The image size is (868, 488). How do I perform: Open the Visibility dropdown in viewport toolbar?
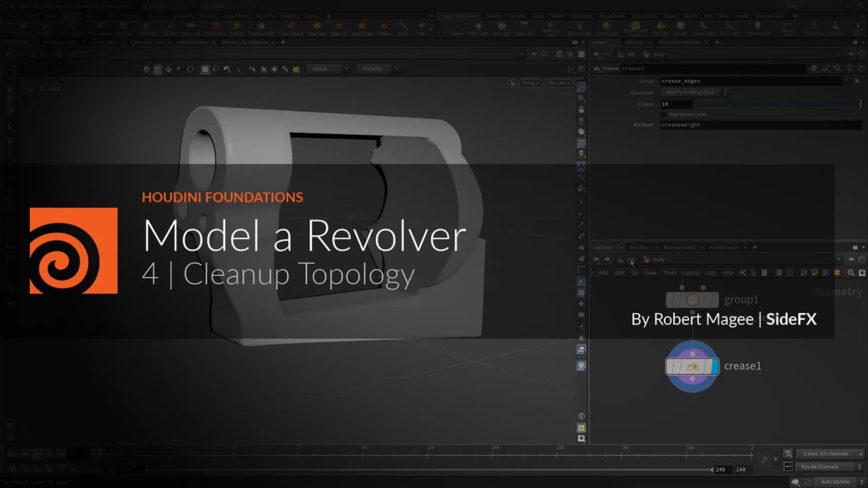point(378,68)
